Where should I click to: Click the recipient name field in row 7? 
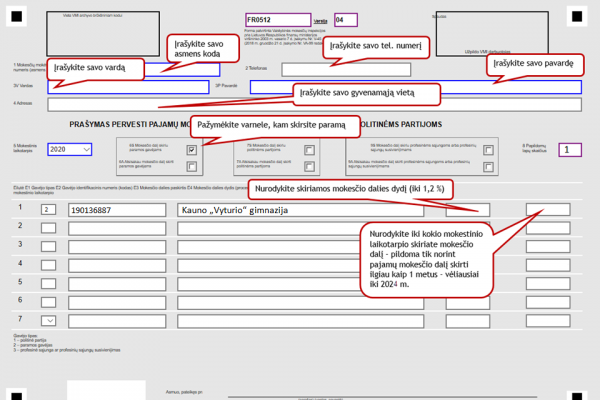coord(301,321)
